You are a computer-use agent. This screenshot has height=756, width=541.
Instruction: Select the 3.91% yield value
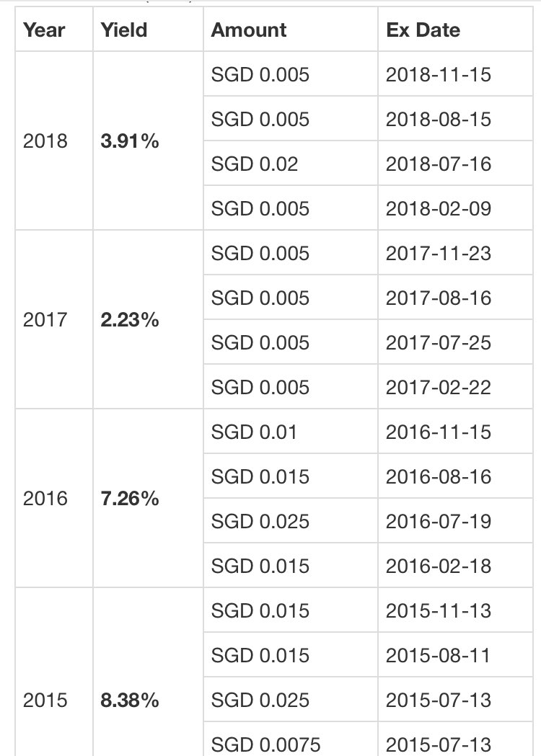[130, 141]
